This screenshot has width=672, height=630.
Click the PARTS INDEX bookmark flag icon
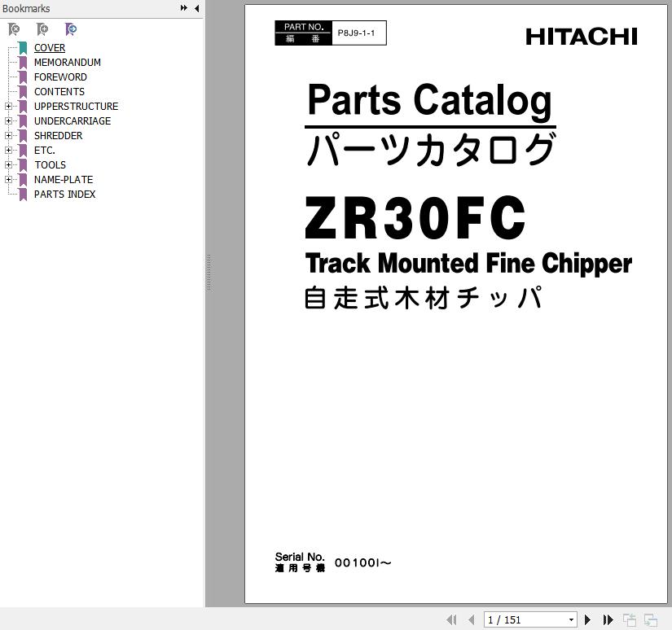click(x=23, y=195)
